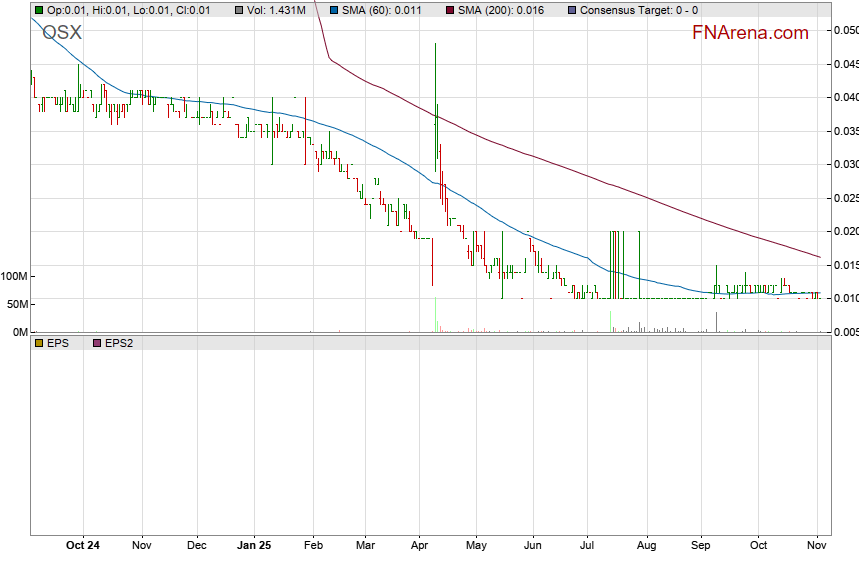Click the Consensus Target legend swatch

click(571, 10)
